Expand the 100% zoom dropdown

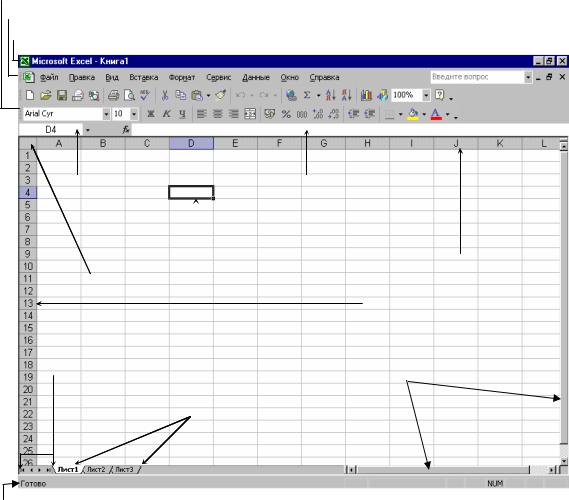(426, 95)
